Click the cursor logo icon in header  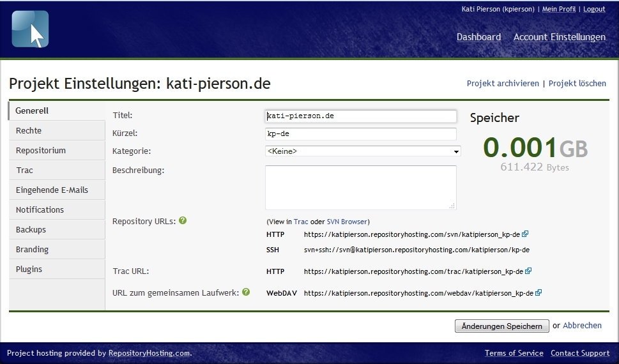(x=30, y=29)
